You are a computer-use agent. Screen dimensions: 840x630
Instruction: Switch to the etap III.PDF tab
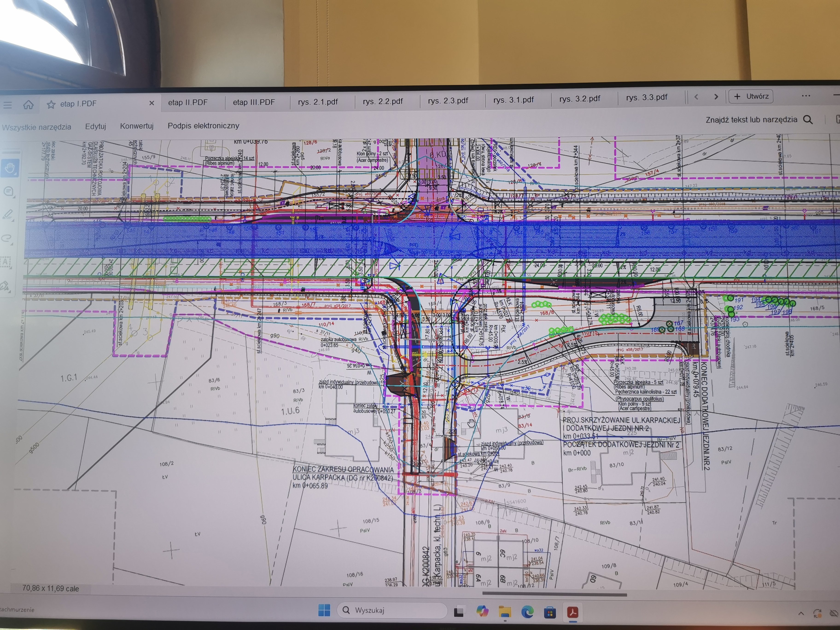point(254,102)
